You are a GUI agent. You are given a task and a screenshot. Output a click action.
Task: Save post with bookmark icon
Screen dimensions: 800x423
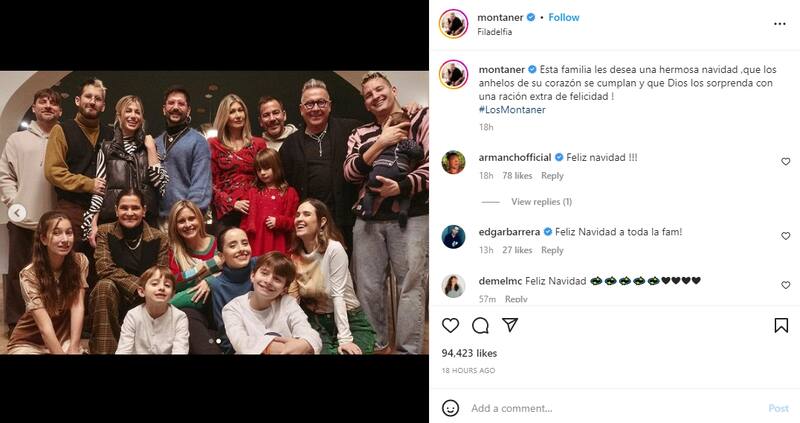[781, 325]
